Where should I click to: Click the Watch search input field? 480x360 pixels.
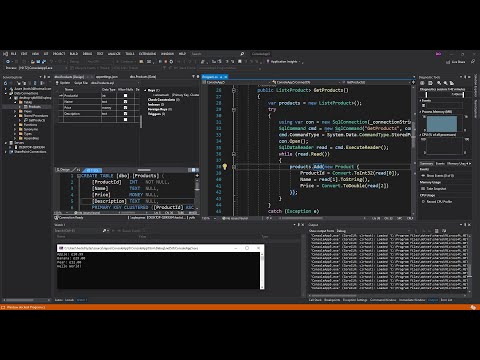coord(77,231)
